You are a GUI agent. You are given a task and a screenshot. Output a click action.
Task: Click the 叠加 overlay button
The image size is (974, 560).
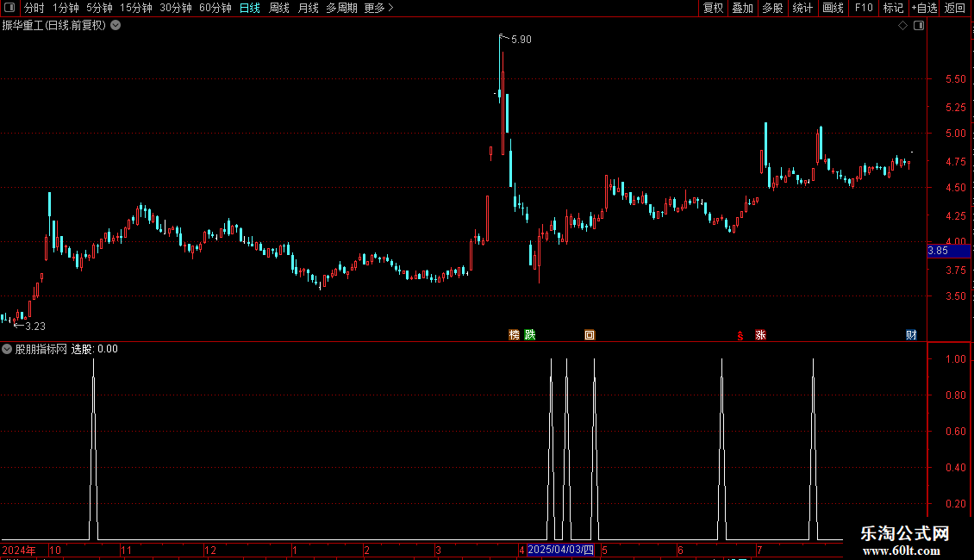click(x=742, y=8)
